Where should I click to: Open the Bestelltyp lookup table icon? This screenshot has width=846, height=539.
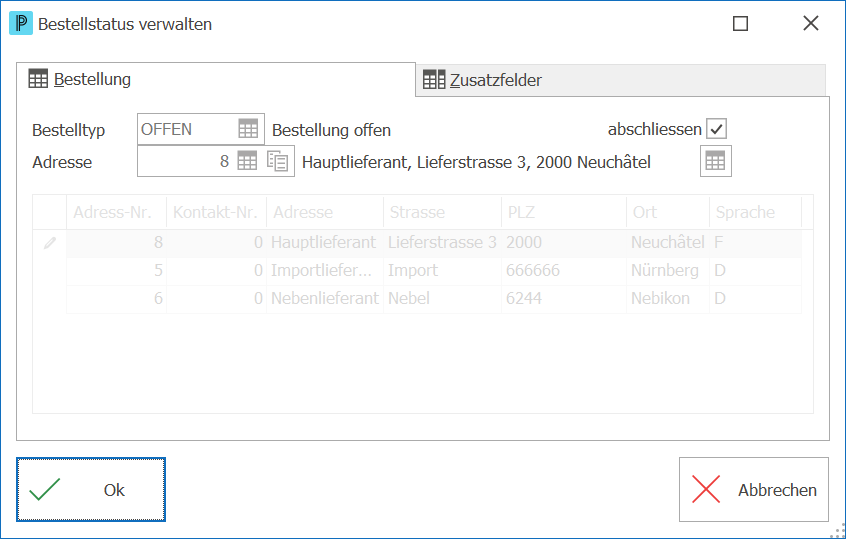pyautogui.click(x=248, y=129)
